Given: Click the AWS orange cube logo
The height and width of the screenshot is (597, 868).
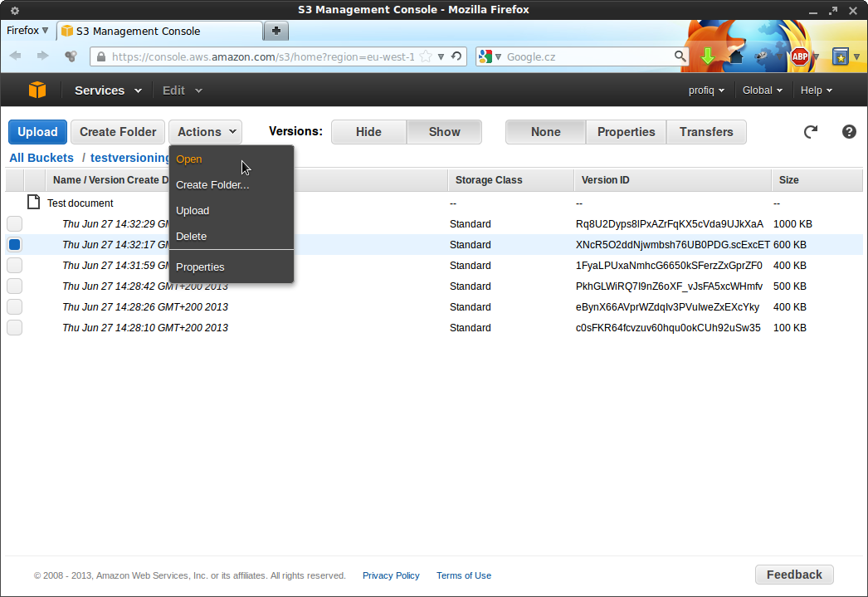Looking at the screenshot, I should 37,90.
